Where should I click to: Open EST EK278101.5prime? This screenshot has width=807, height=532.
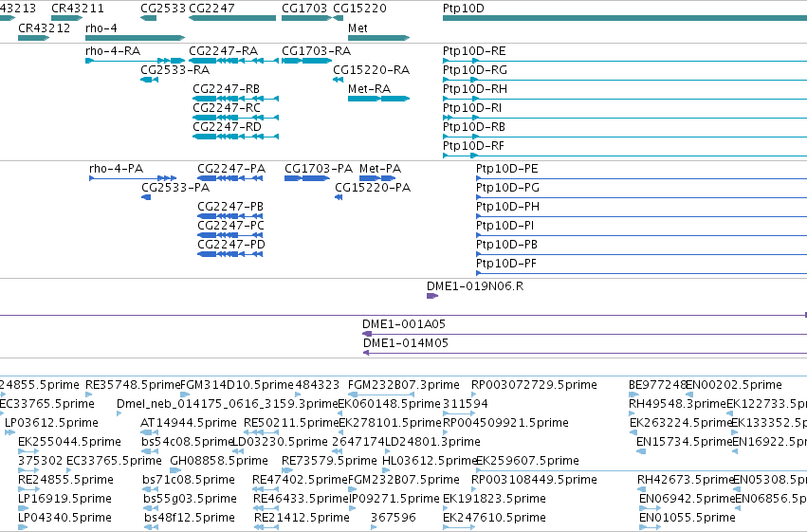(391, 423)
